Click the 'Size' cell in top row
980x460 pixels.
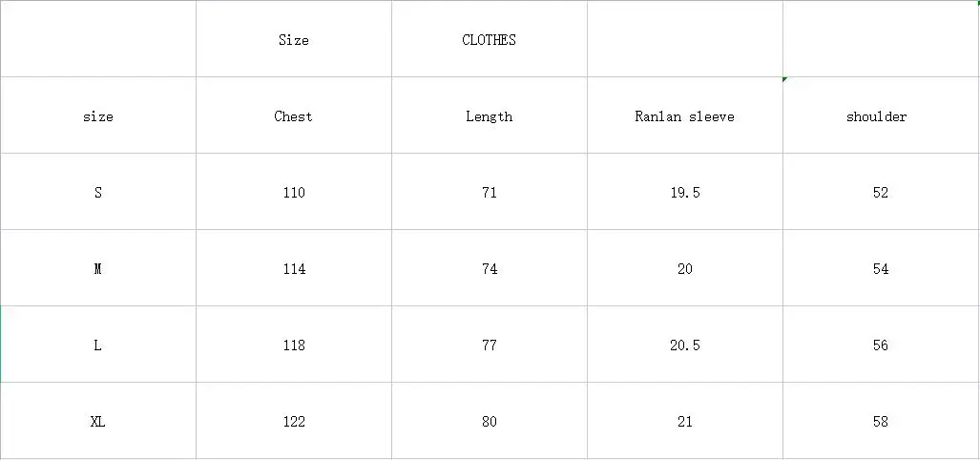pyautogui.click(x=294, y=40)
